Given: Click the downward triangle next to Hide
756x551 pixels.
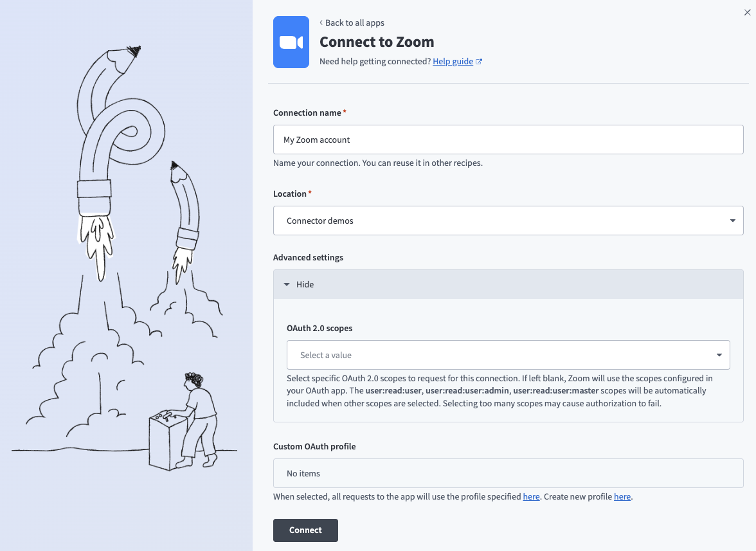Looking at the screenshot, I should click(x=287, y=284).
